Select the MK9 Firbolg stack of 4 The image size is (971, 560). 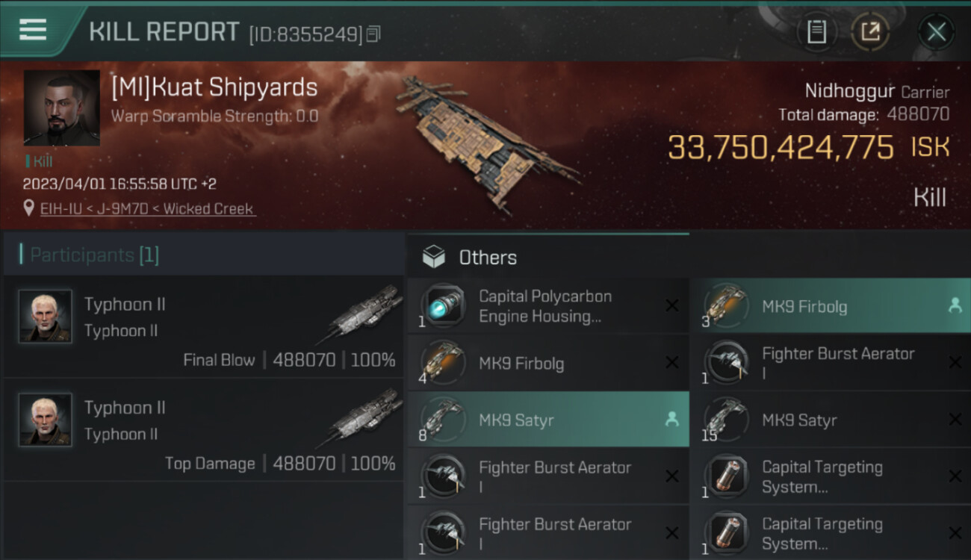[x=521, y=364]
